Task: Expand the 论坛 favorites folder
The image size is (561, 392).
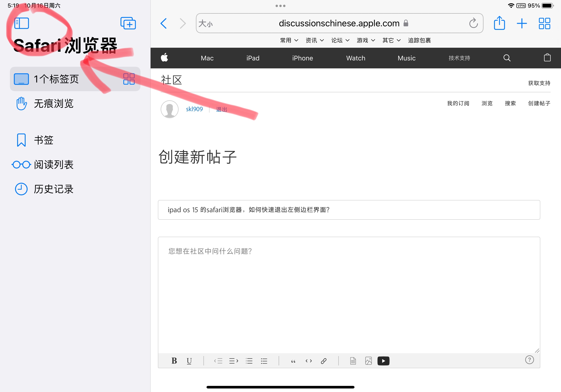Action: (x=340, y=40)
